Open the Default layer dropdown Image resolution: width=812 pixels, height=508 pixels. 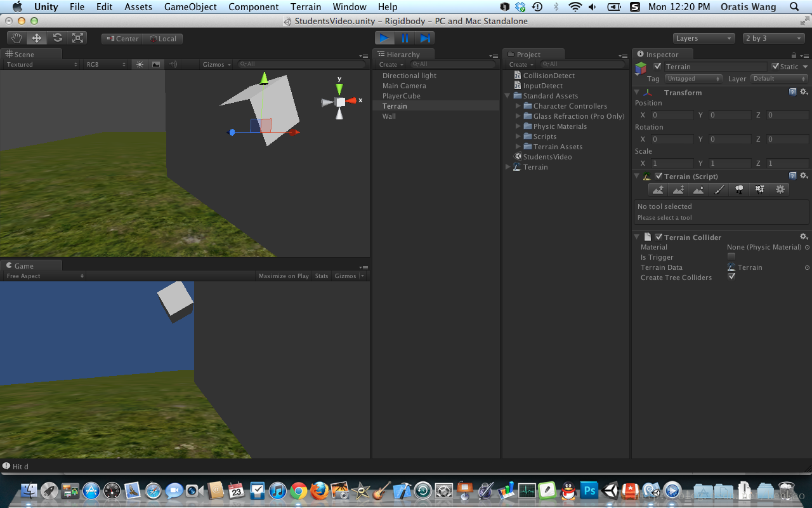coord(779,79)
